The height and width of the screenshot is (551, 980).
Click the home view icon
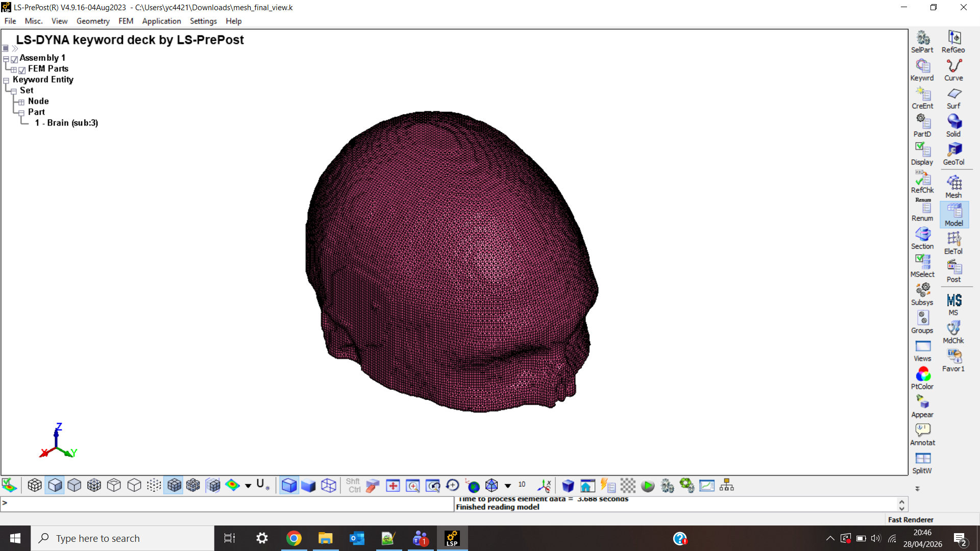pos(587,486)
